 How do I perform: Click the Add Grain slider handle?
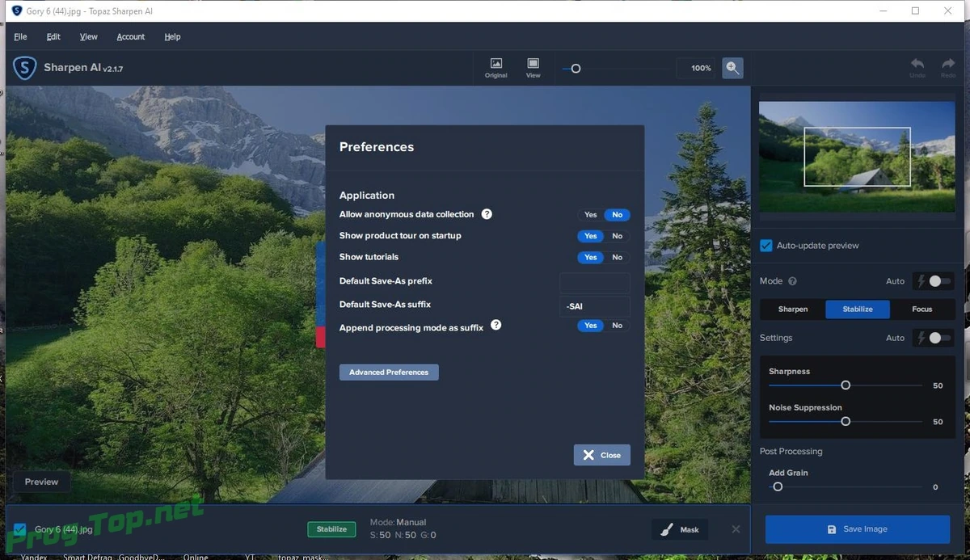pyautogui.click(x=778, y=487)
